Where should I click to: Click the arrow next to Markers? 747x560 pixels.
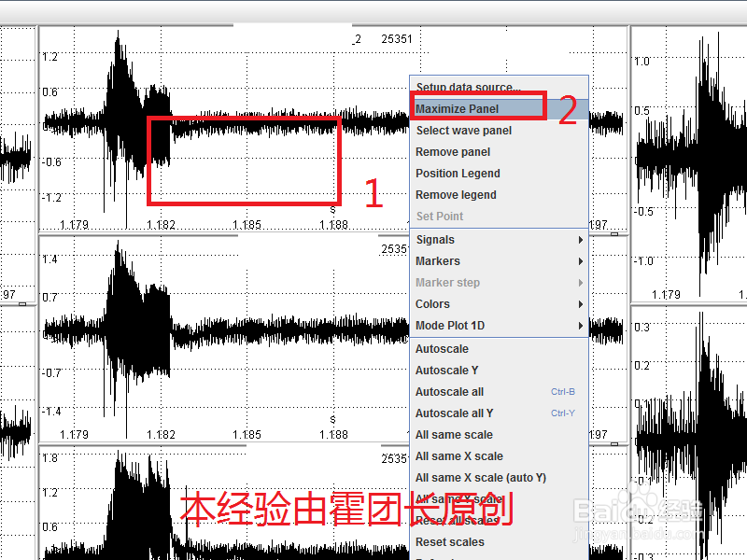580,261
